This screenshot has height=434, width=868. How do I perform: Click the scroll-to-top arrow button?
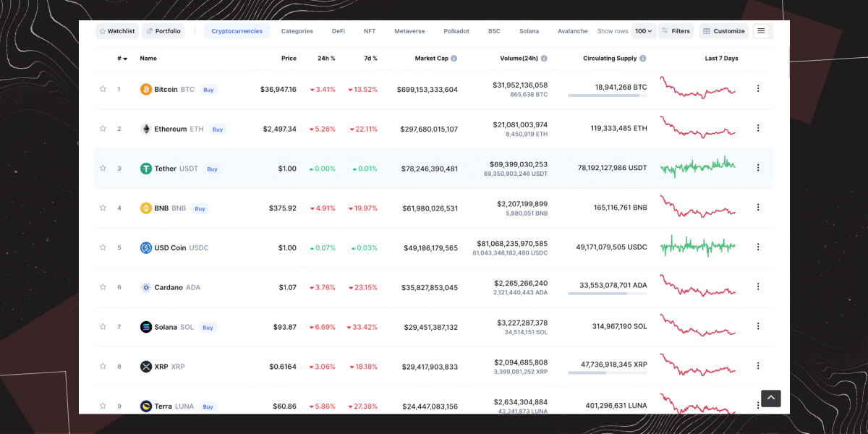(771, 399)
